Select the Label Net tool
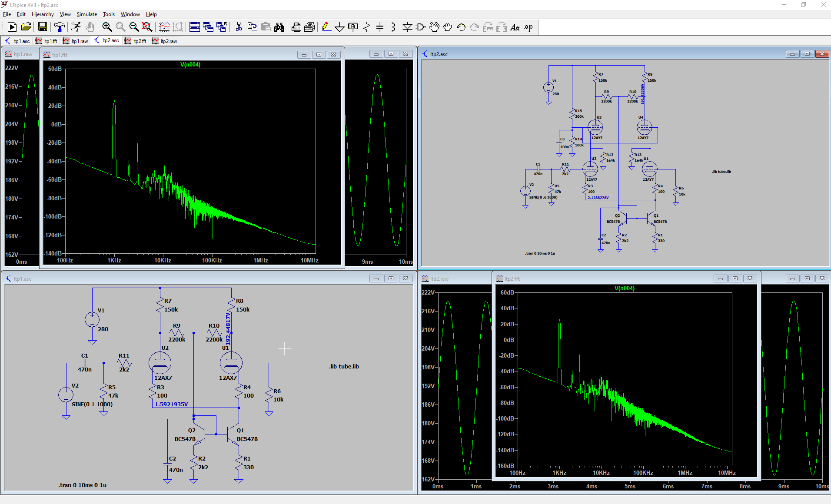 click(353, 27)
